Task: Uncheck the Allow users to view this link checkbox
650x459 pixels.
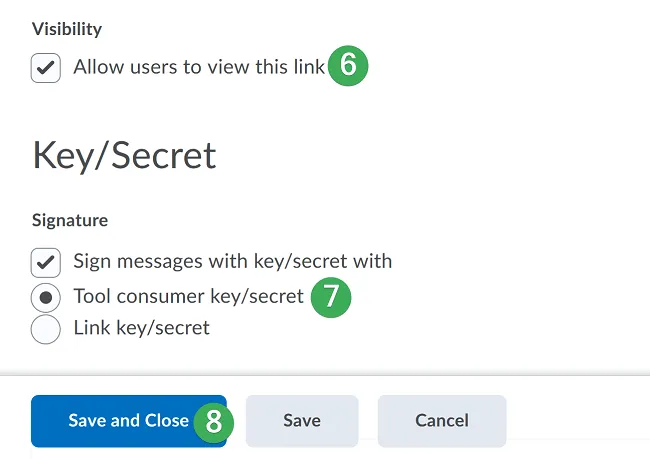Action: pyautogui.click(x=46, y=69)
